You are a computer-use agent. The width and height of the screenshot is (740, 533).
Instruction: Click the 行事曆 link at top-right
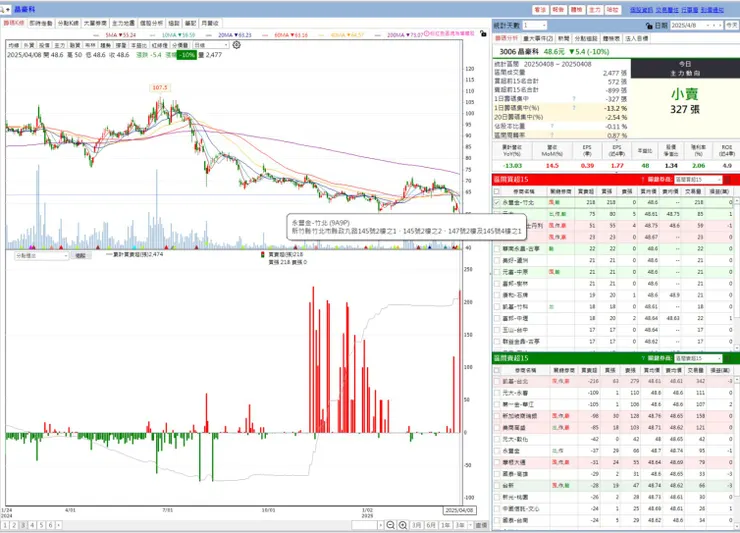(x=690, y=9)
